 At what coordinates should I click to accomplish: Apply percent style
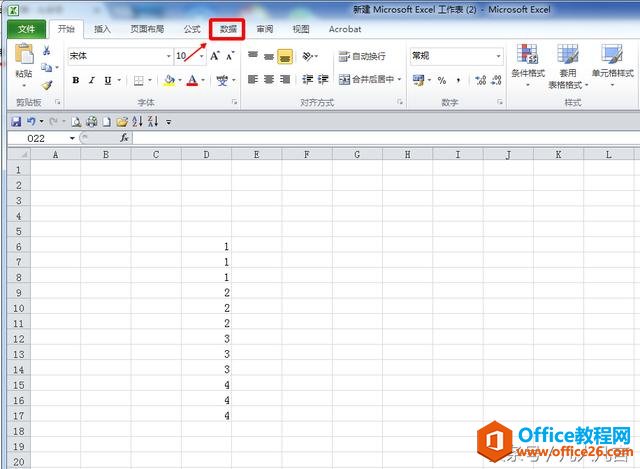[x=442, y=80]
